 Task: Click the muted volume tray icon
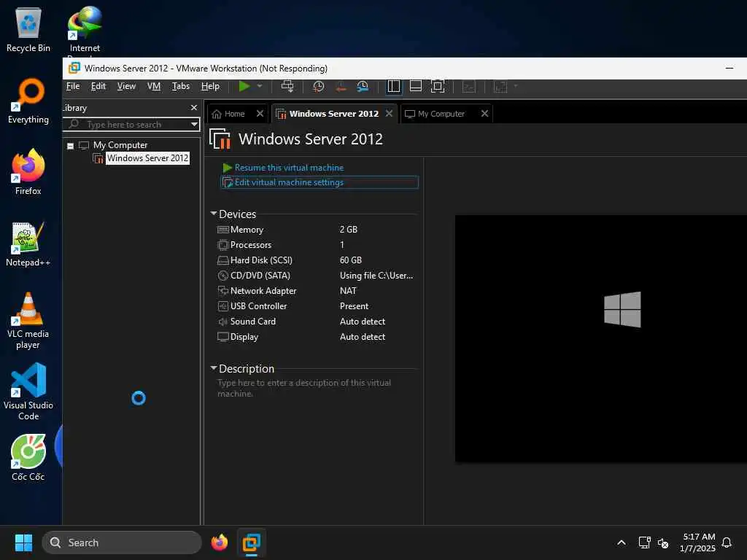coord(662,542)
